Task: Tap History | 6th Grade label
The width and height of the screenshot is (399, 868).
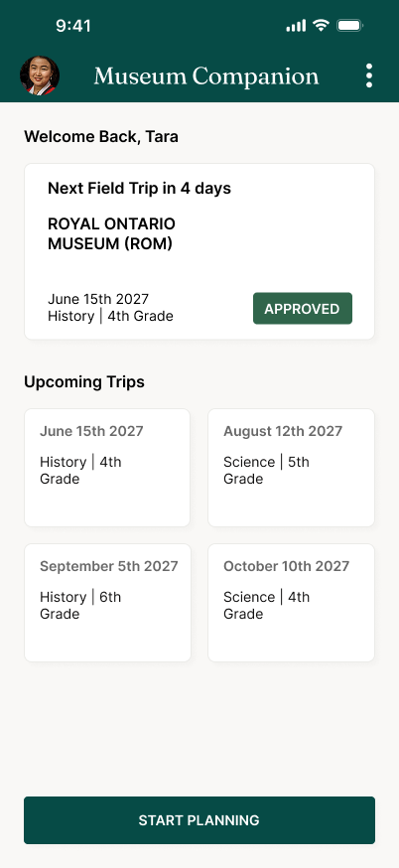Action: [80, 605]
